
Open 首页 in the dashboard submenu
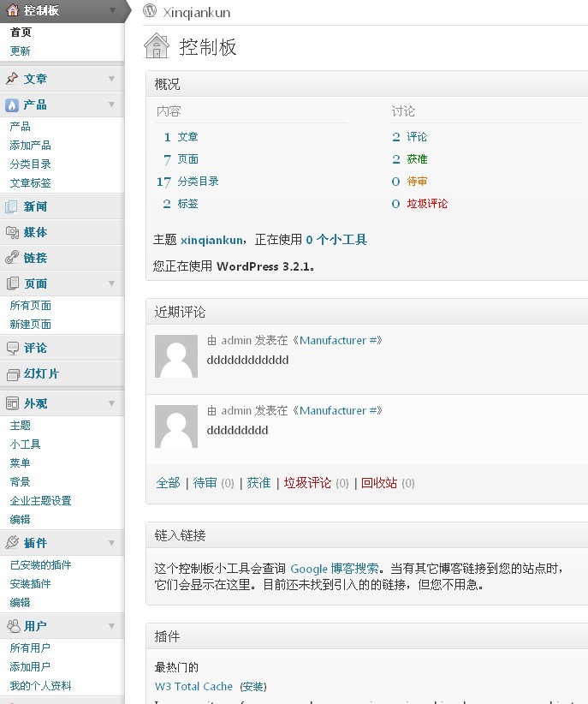pos(21,33)
